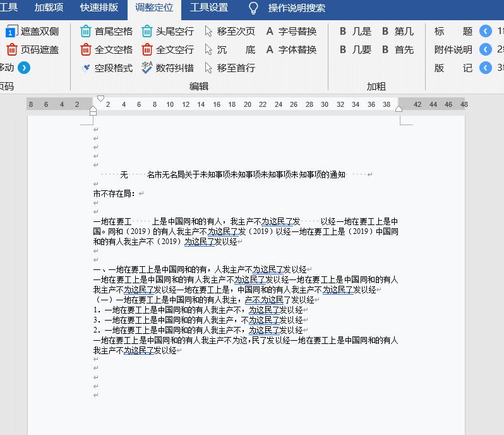Bold 首先 pattern button
This screenshot has height=435, width=504.
pos(398,49)
